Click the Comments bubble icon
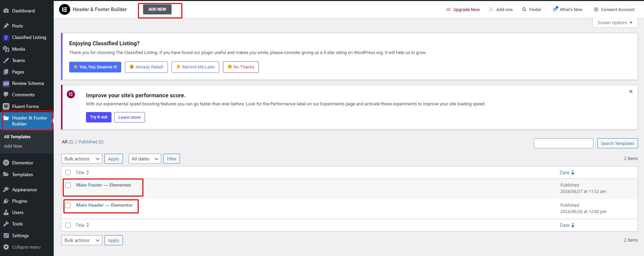The image size is (644, 256). (6, 95)
